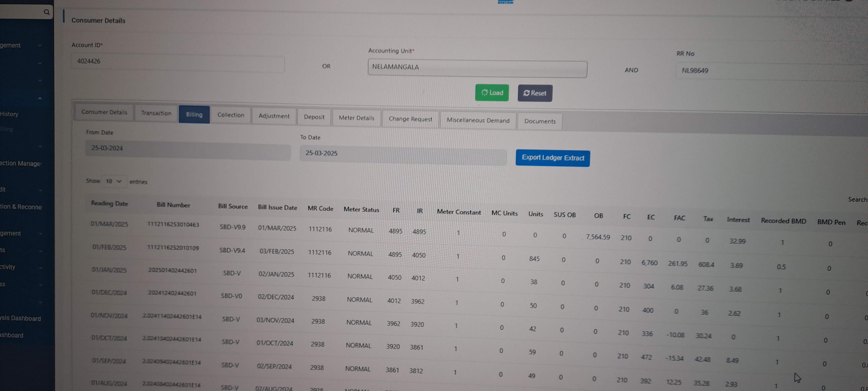Click Export Ledger Extract button
The width and height of the screenshot is (868, 391).
tap(553, 158)
